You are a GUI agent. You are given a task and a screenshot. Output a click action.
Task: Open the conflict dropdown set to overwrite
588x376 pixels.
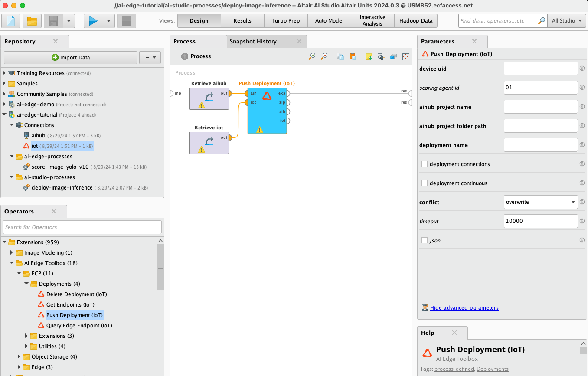click(x=540, y=202)
